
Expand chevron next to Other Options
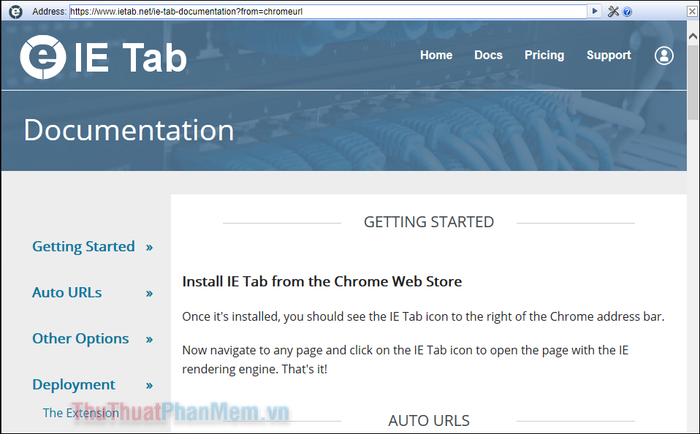pyautogui.click(x=149, y=339)
